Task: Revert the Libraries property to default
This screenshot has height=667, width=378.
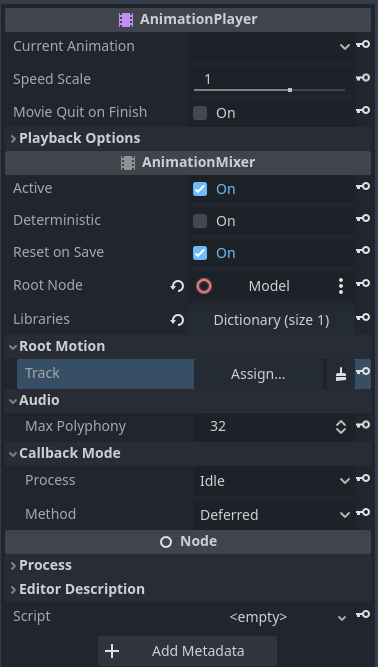Action: tap(177, 320)
